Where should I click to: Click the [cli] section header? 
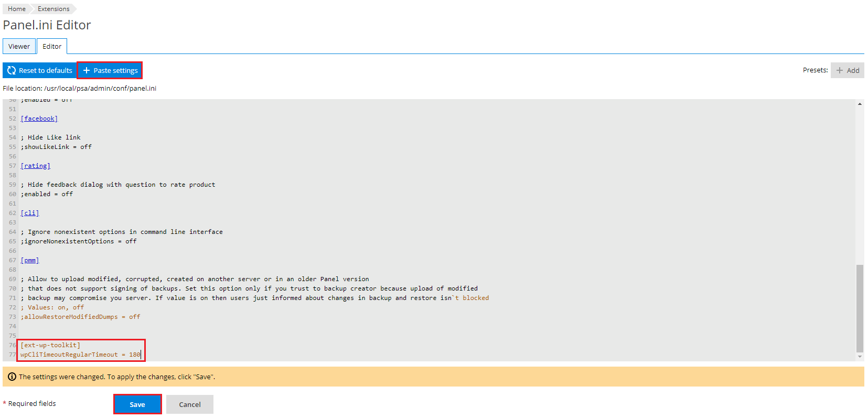30,213
